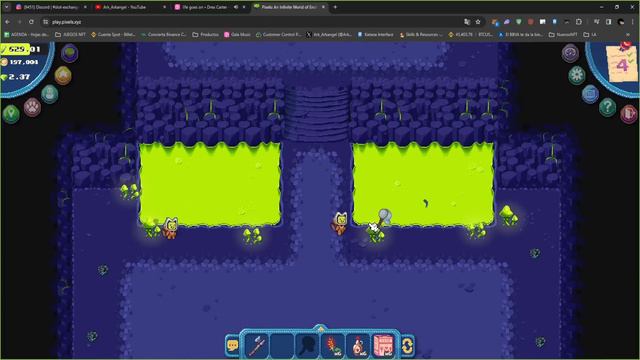Mute the Life goes on tab audio

click(x=236, y=7)
